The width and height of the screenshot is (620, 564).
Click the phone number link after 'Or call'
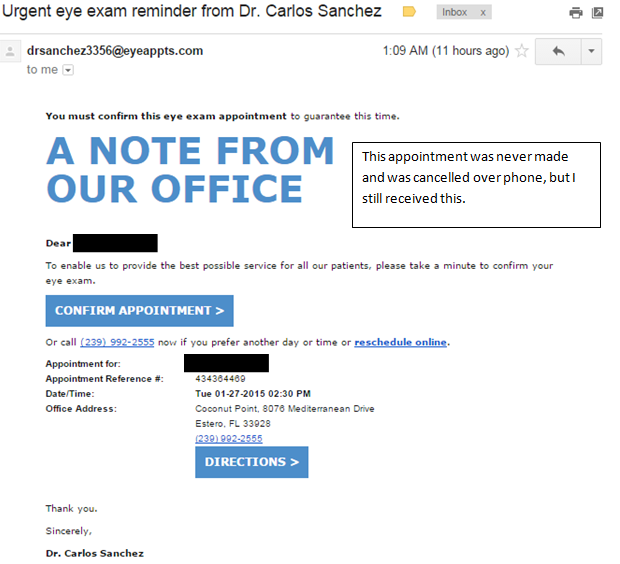(117, 343)
